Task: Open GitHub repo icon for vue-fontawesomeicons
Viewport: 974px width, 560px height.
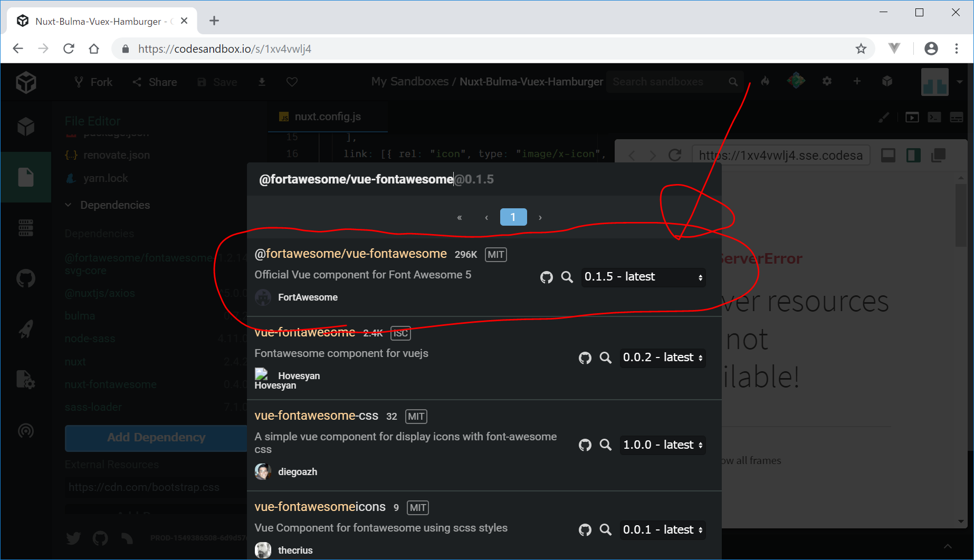Action: point(585,530)
